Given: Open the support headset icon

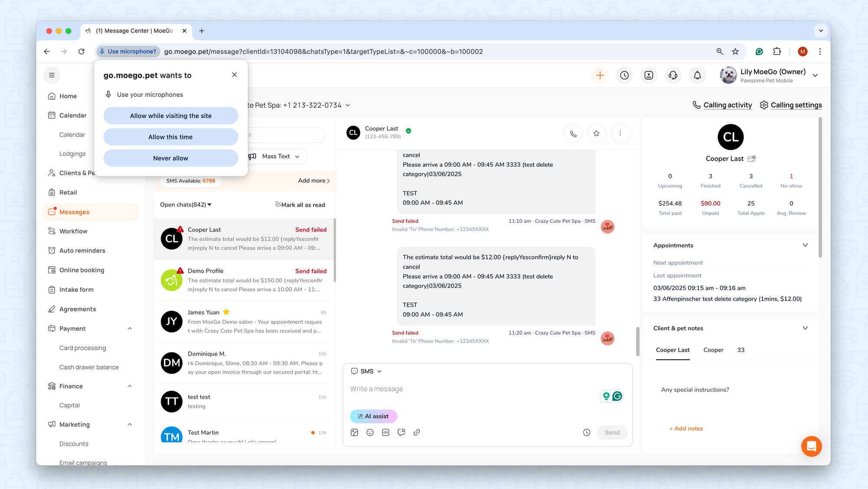Looking at the screenshot, I should click(673, 76).
